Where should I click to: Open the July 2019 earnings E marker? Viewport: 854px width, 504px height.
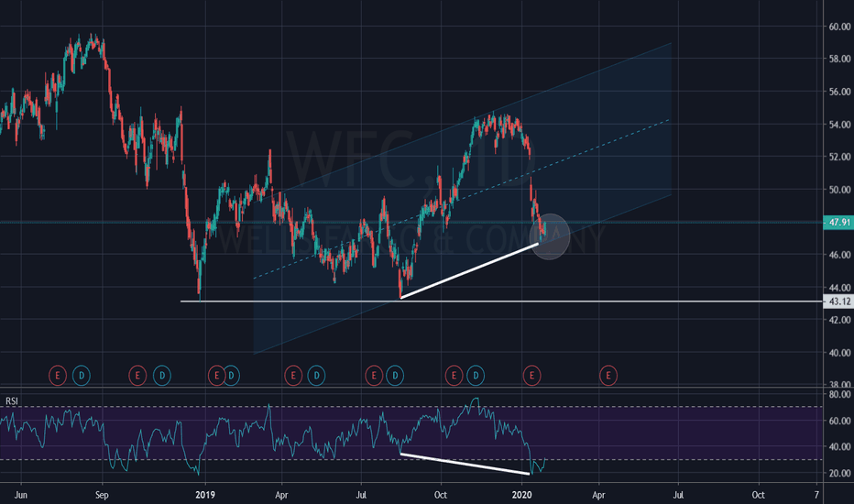(x=374, y=376)
